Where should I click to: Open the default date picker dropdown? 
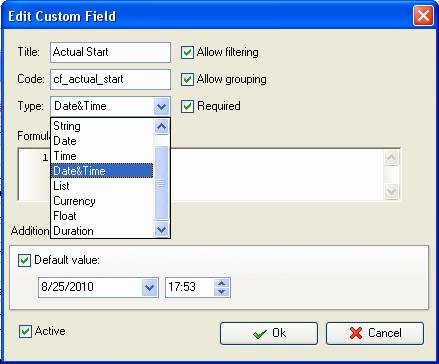[149, 287]
